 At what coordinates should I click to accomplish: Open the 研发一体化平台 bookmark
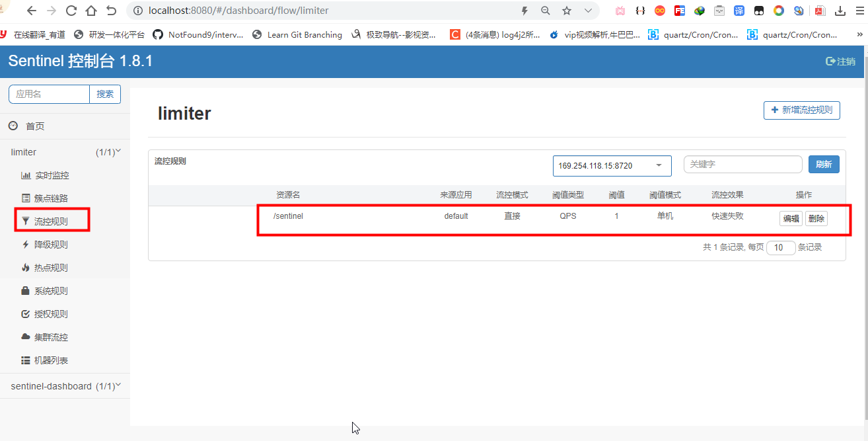pos(110,34)
